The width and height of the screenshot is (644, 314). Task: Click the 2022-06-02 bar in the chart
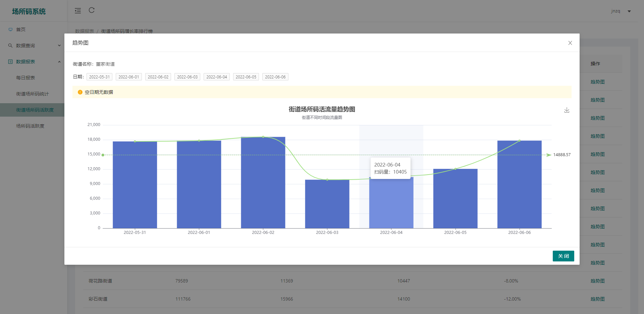click(263, 183)
